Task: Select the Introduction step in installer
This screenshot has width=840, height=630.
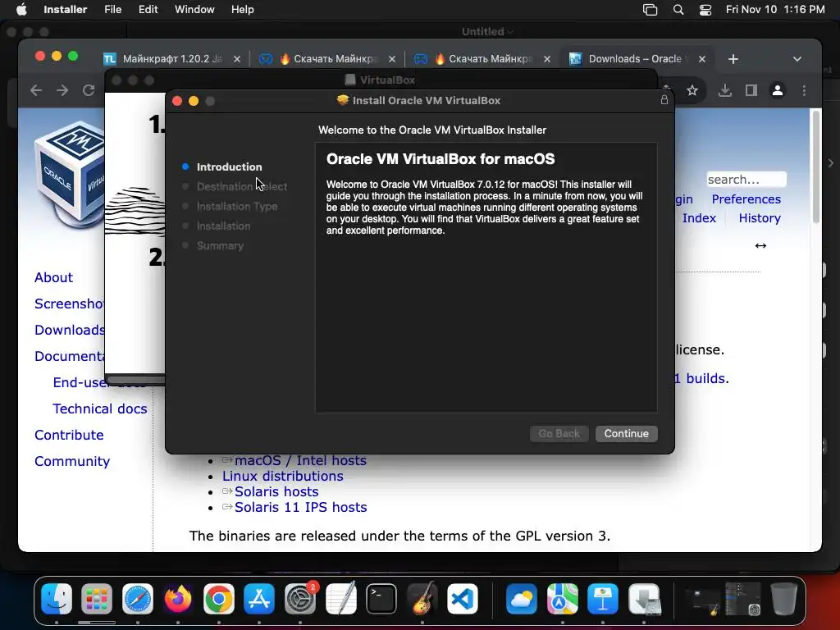Action: tap(230, 167)
